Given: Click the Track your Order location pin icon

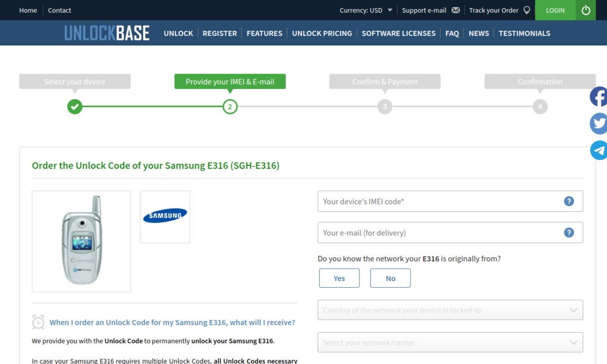Looking at the screenshot, I should click(x=526, y=10).
